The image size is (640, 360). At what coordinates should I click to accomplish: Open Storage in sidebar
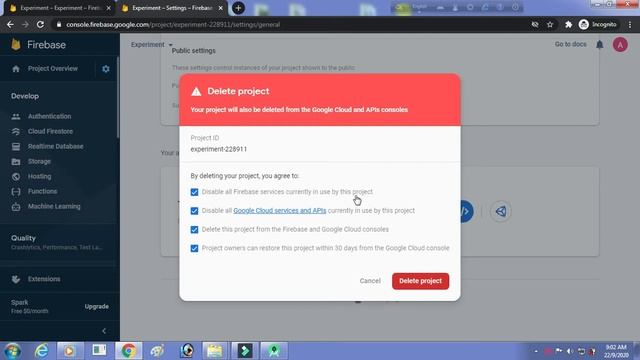pos(39,162)
